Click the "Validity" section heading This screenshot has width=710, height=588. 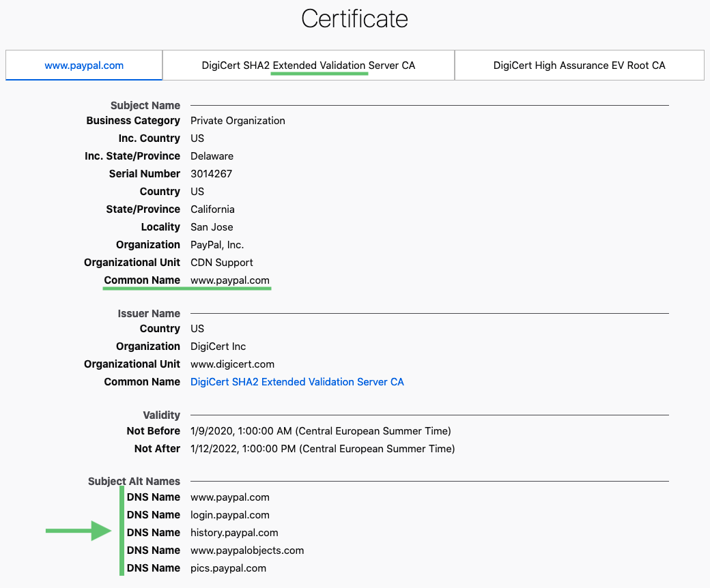162,415
